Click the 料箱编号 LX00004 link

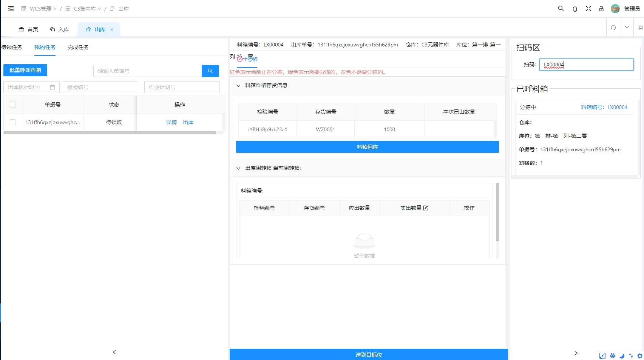pyautogui.click(x=604, y=107)
